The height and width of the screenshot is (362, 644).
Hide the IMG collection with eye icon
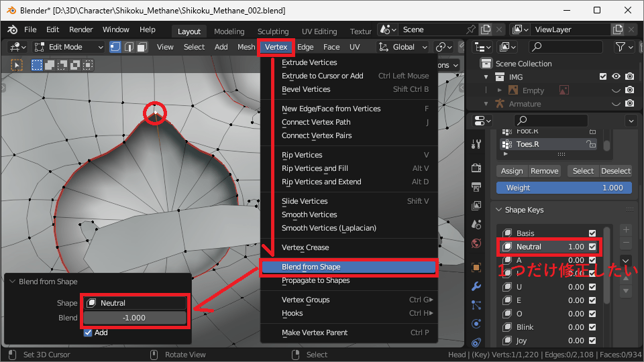click(616, 77)
